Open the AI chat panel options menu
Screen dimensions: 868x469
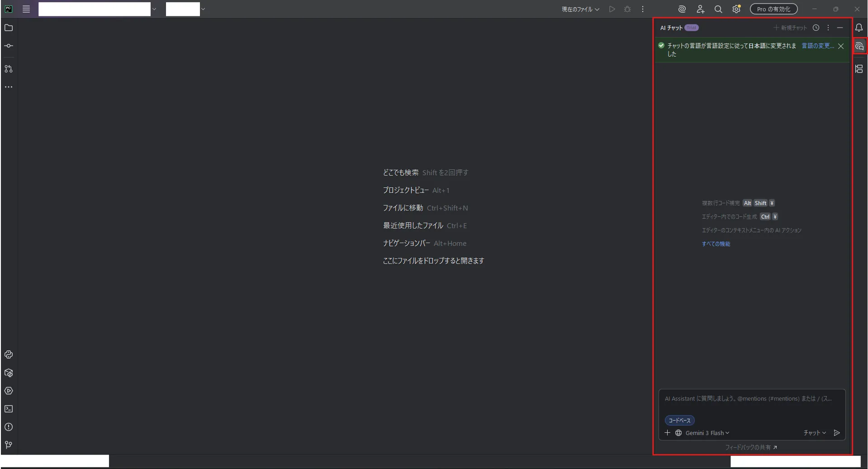click(x=828, y=28)
